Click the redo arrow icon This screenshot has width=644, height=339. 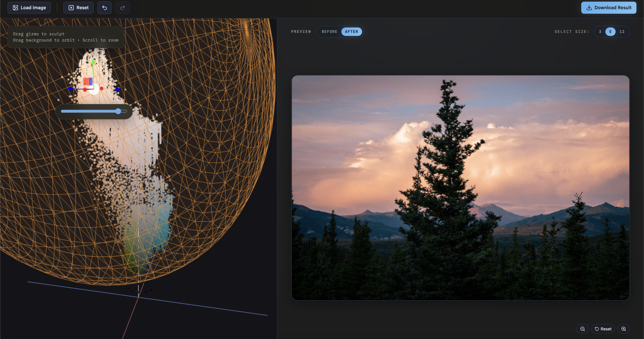(x=122, y=7)
